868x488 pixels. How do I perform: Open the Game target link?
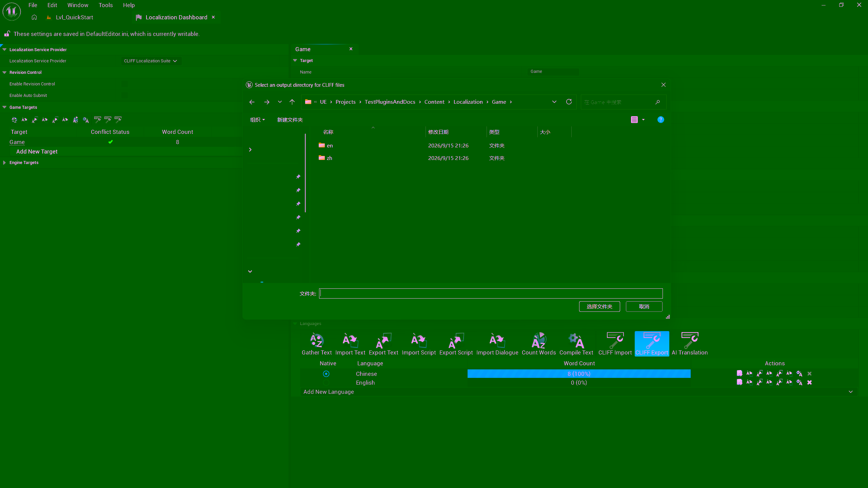point(17,142)
